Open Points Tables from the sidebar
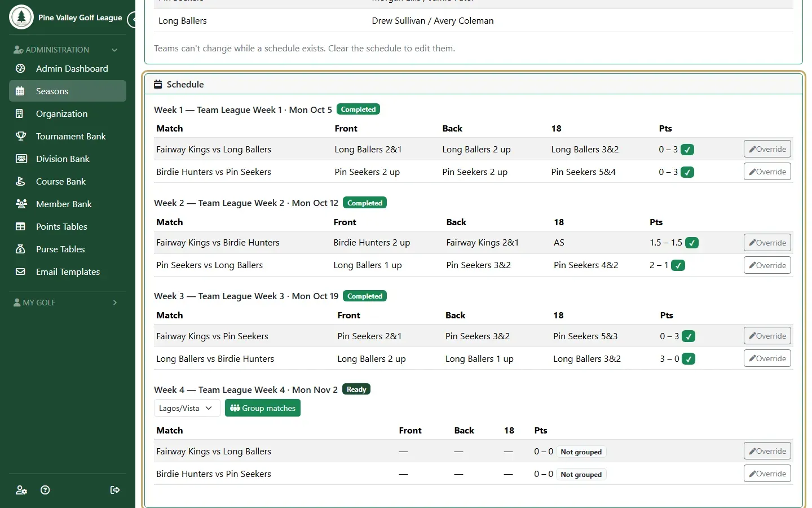Image resolution: width=812 pixels, height=508 pixels. (x=68, y=226)
